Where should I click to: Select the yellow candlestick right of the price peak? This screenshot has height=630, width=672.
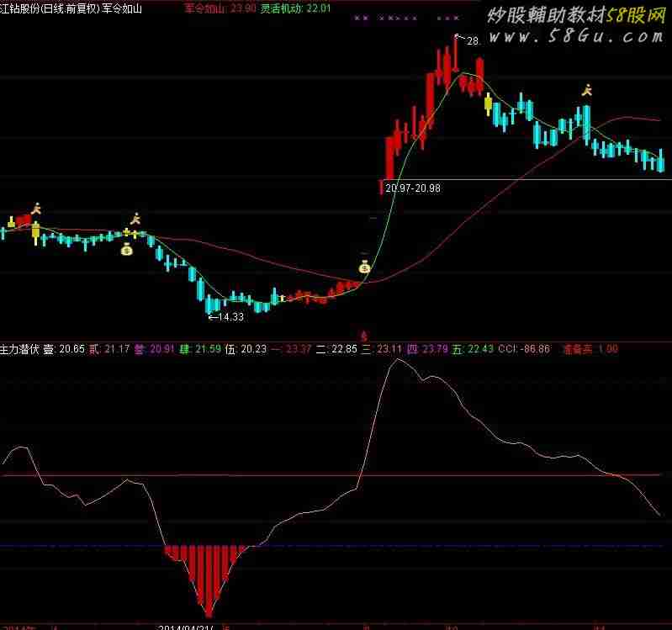pos(487,103)
